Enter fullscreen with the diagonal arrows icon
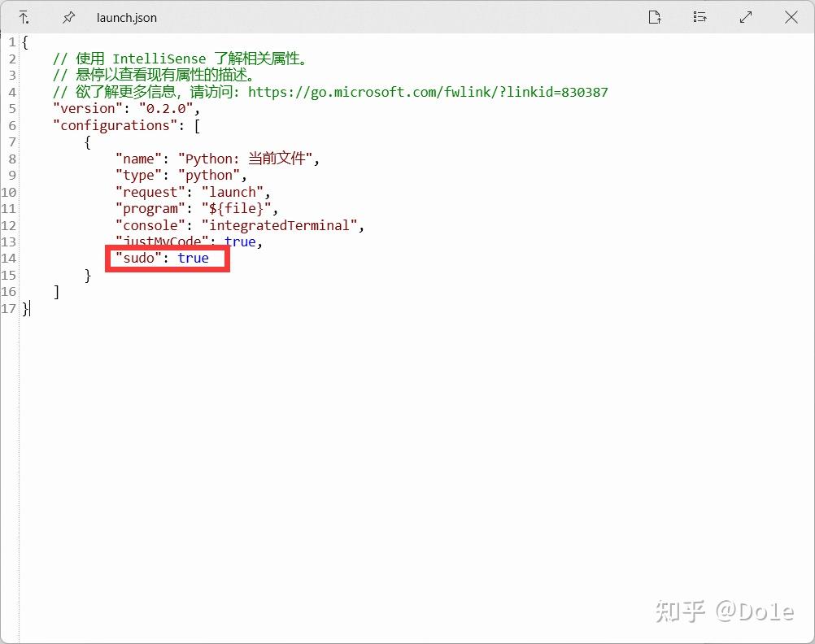Viewport: 815px width, 644px height. (x=746, y=17)
